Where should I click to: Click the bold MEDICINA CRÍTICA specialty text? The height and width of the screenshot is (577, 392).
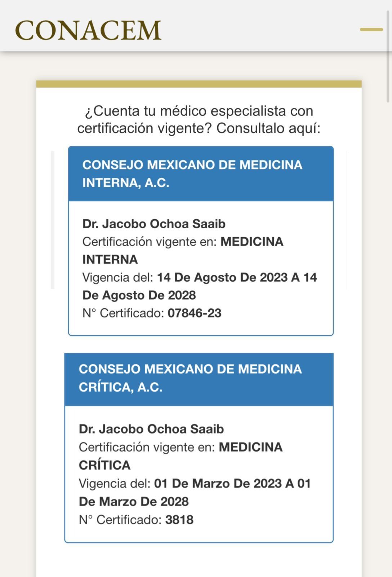click(x=250, y=447)
